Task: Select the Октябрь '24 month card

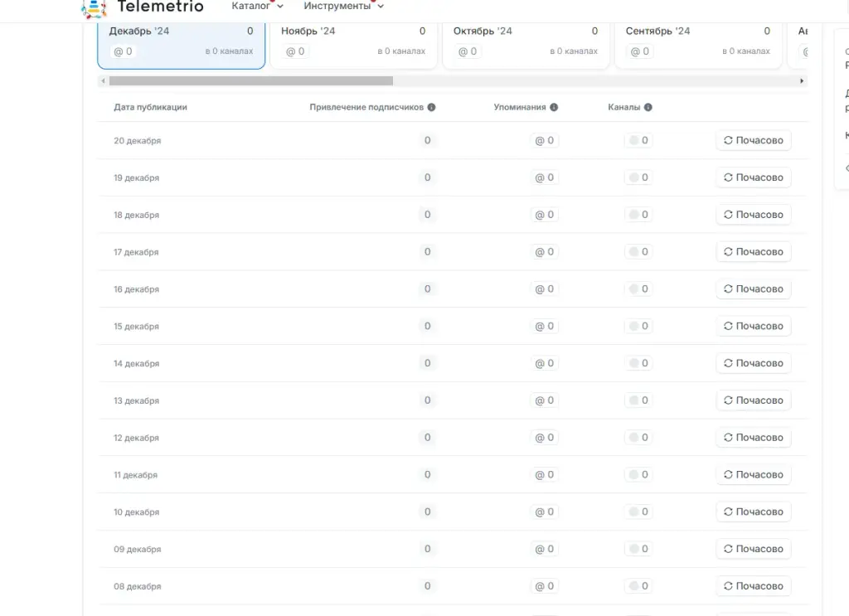Action: tap(525, 44)
